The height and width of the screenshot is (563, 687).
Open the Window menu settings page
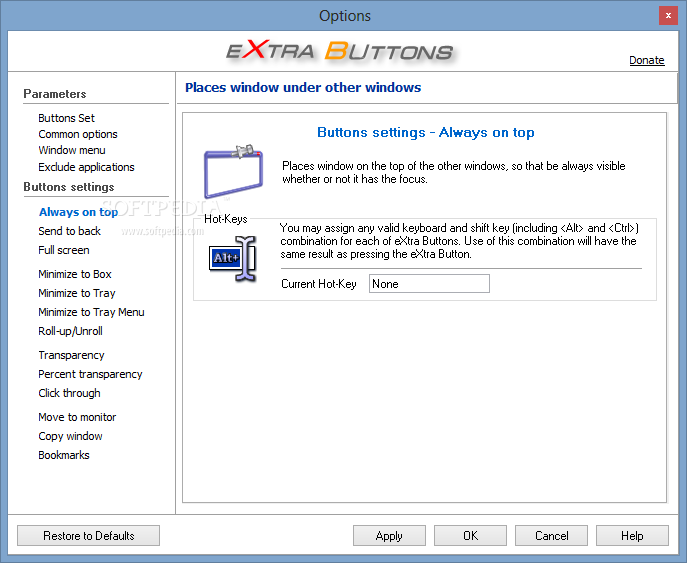pos(72,150)
